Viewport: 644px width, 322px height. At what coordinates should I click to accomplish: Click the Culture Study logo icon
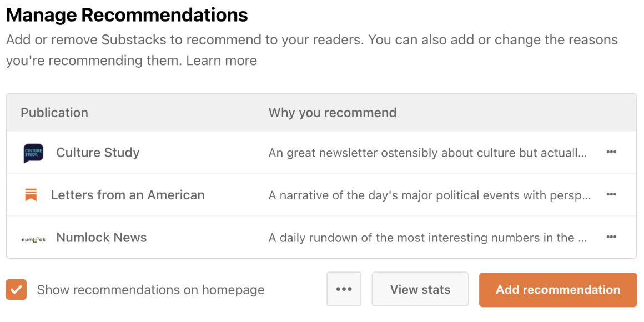[33, 153]
